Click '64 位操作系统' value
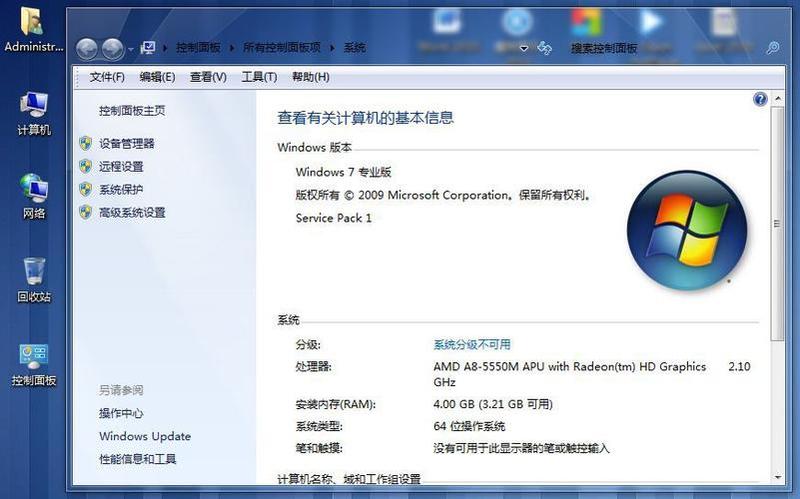 [469, 426]
